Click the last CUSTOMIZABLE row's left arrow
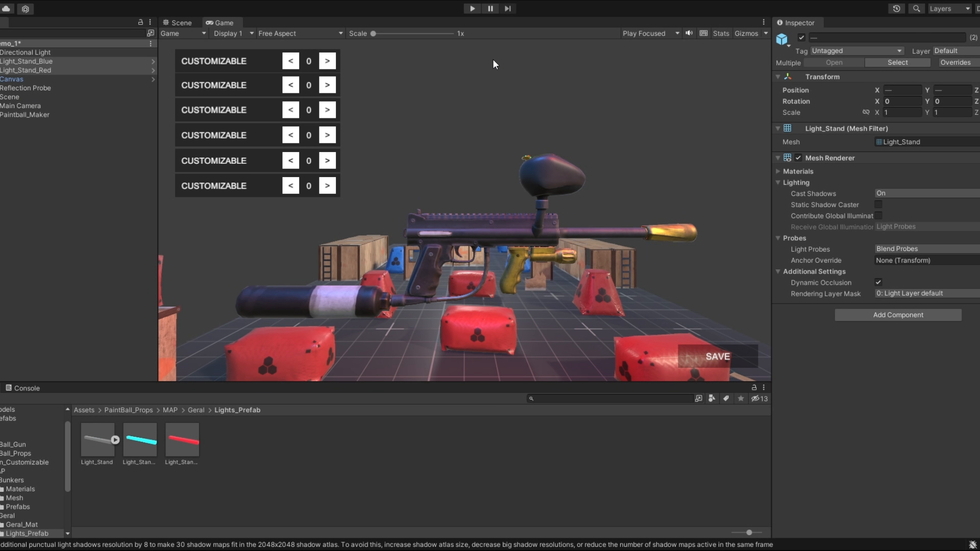The width and height of the screenshot is (980, 551). (290, 186)
